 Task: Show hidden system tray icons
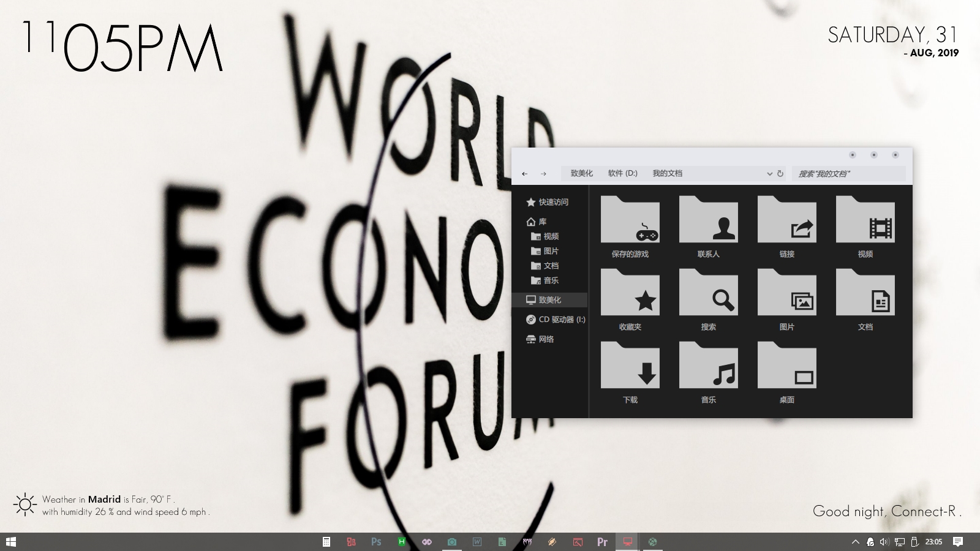click(856, 542)
